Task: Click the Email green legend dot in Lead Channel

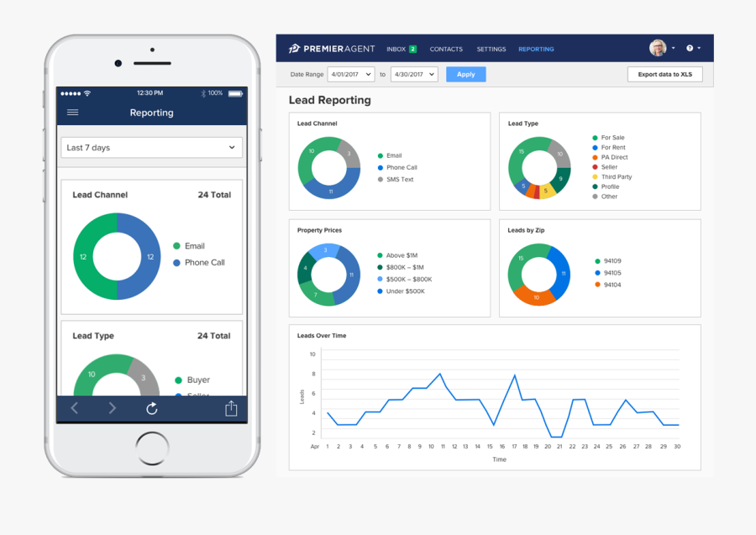Action: click(x=380, y=155)
